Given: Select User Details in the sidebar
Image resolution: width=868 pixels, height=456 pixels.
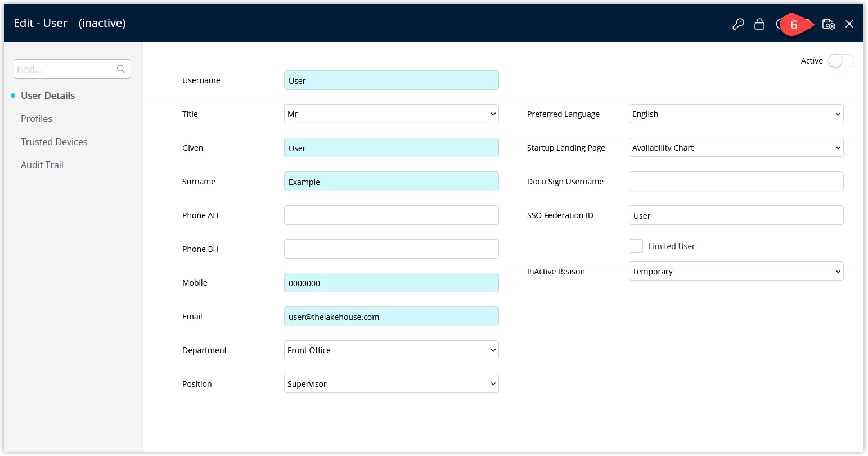Looking at the screenshot, I should (48, 96).
